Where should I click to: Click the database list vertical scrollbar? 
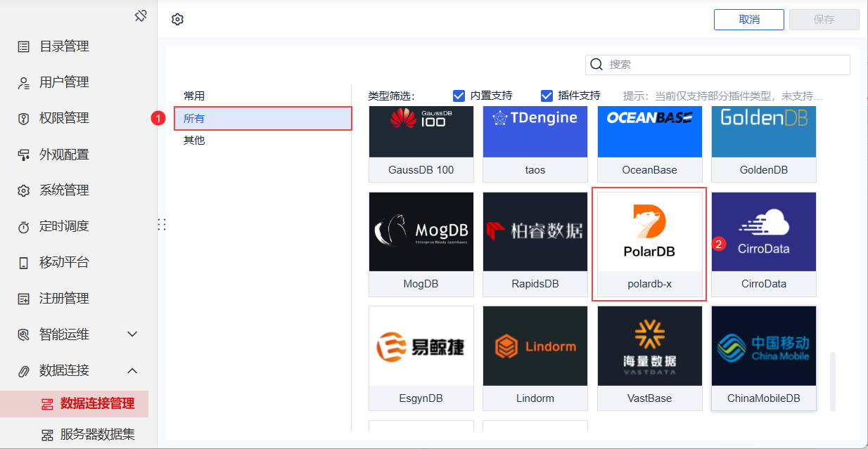coord(833,382)
